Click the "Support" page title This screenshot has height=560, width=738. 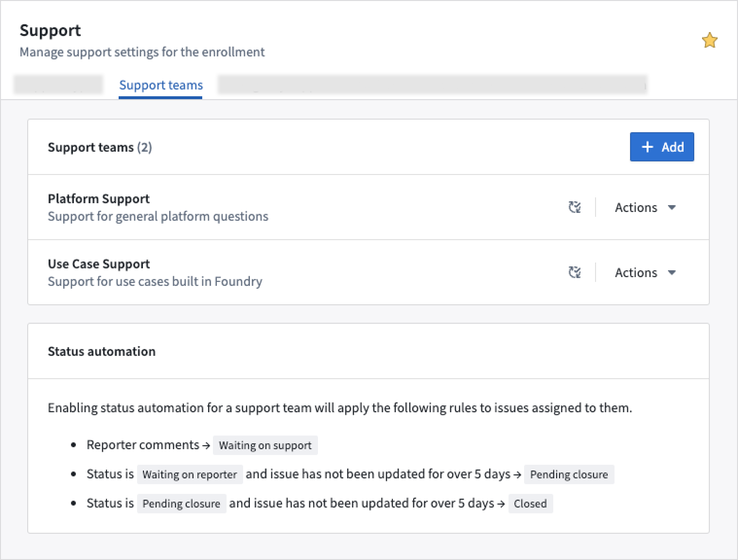pos(51,30)
